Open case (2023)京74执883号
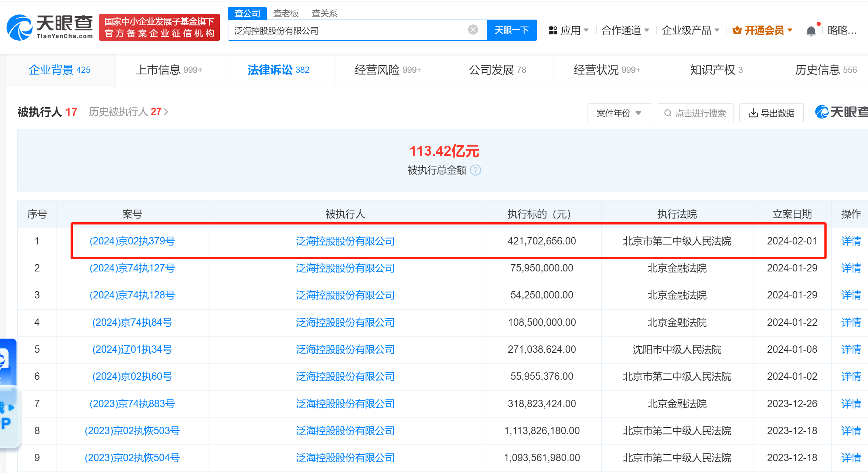Image resolution: width=868 pixels, height=473 pixels. tap(132, 404)
